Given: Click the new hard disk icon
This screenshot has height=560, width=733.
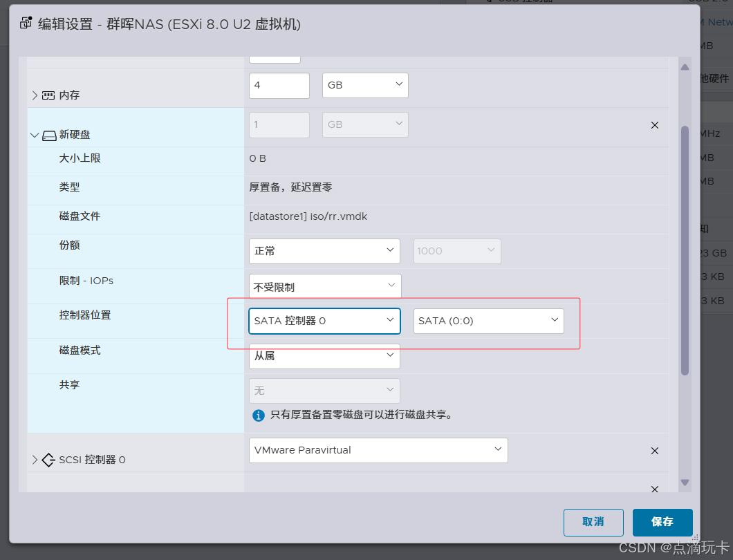Looking at the screenshot, I should tap(49, 136).
